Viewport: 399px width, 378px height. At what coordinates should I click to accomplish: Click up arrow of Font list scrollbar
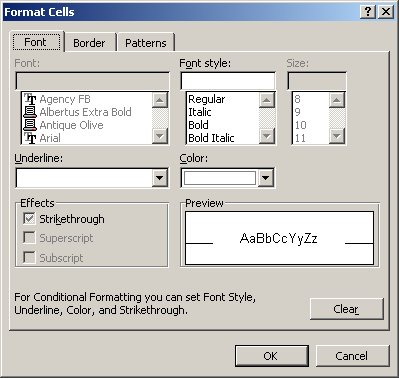[x=160, y=100]
